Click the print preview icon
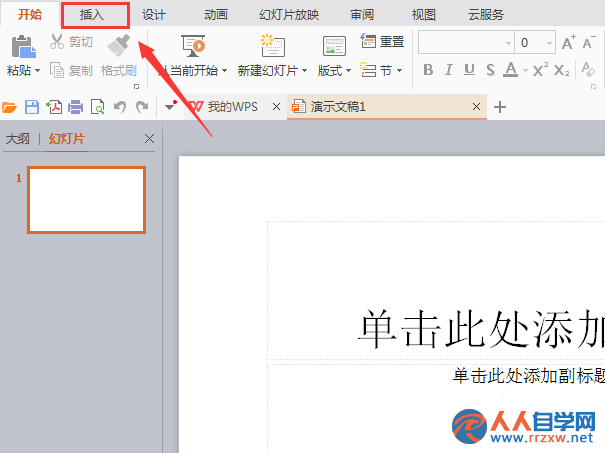This screenshot has width=605, height=453. click(98, 107)
